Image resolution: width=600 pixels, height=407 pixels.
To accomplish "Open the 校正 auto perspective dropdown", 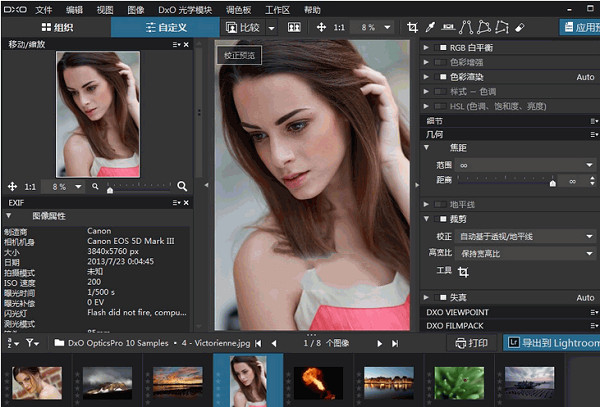I will pyautogui.click(x=526, y=236).
